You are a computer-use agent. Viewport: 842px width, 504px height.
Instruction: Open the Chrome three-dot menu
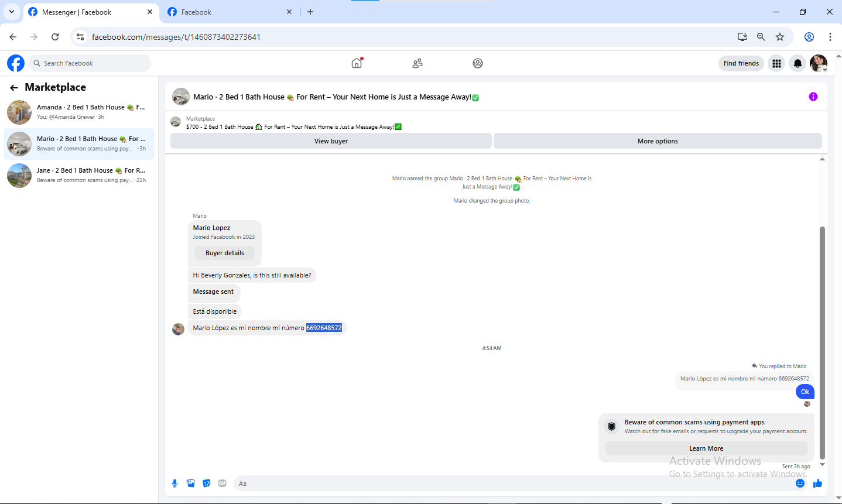click(x=830, y=37)
